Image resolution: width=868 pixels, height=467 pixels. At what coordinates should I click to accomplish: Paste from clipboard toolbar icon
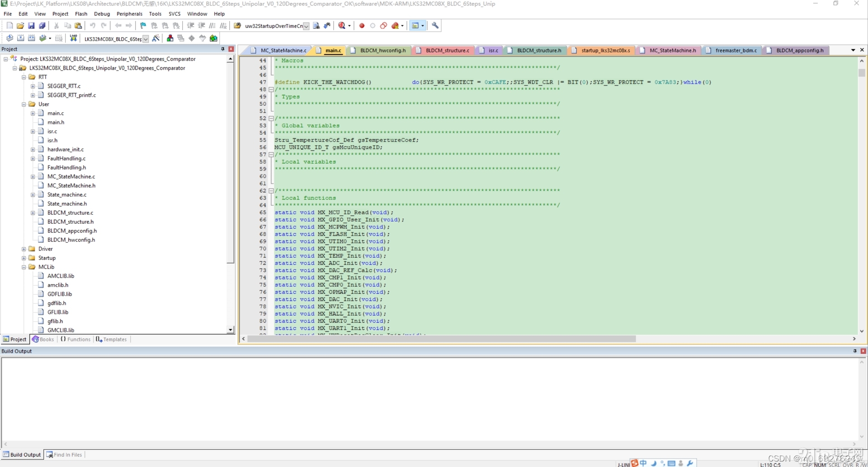click(x=78, y=26)
